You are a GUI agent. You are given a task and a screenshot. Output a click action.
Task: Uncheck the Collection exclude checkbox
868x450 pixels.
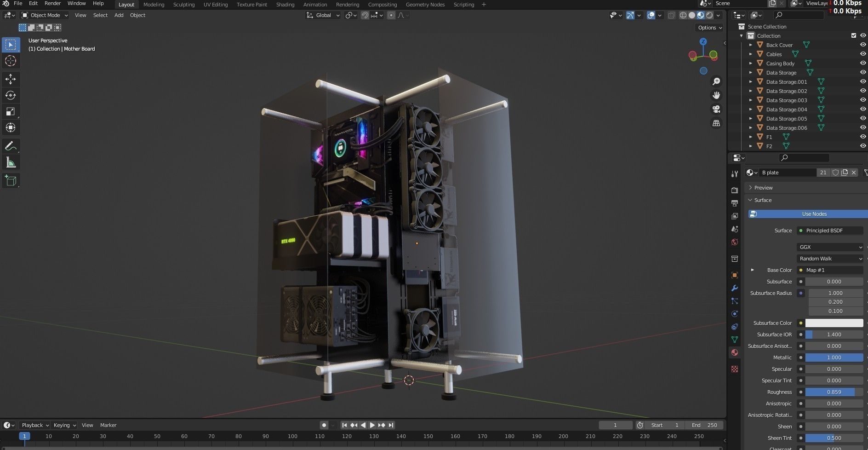854,35
